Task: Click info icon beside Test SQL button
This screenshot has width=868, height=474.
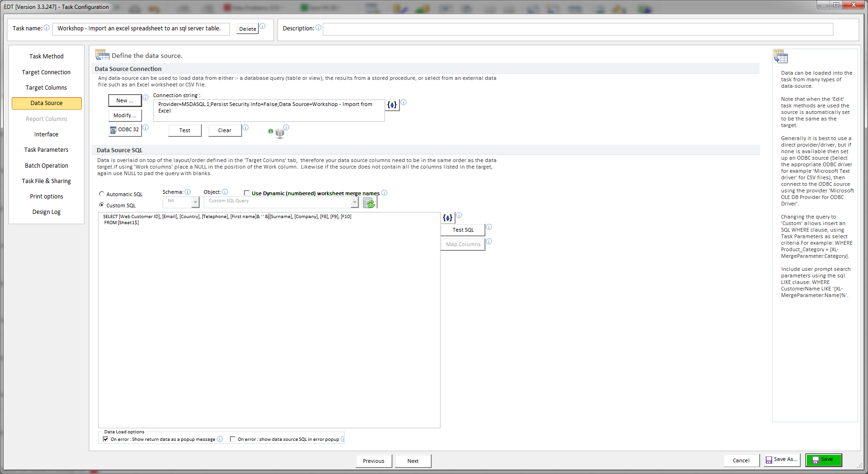Action: click(x=489, y=227)
